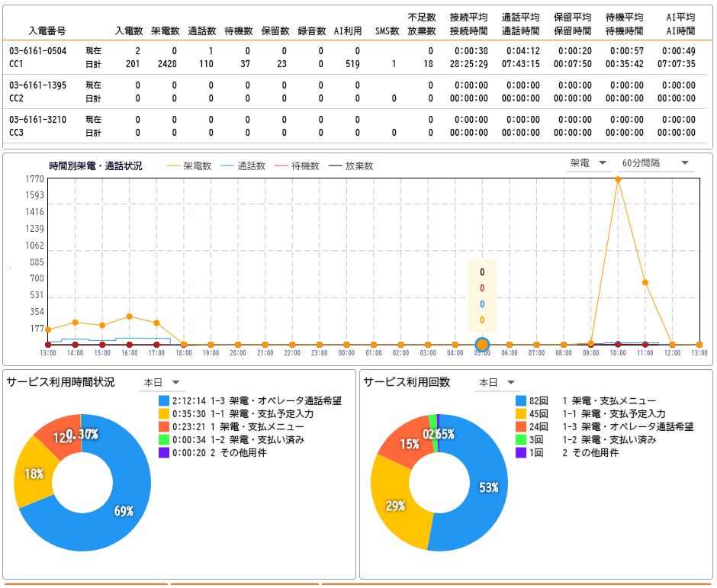Screen dimensions: 717x588
Task: Click the 18% yellow slice in usage time donut
Action: click(32, 474)
